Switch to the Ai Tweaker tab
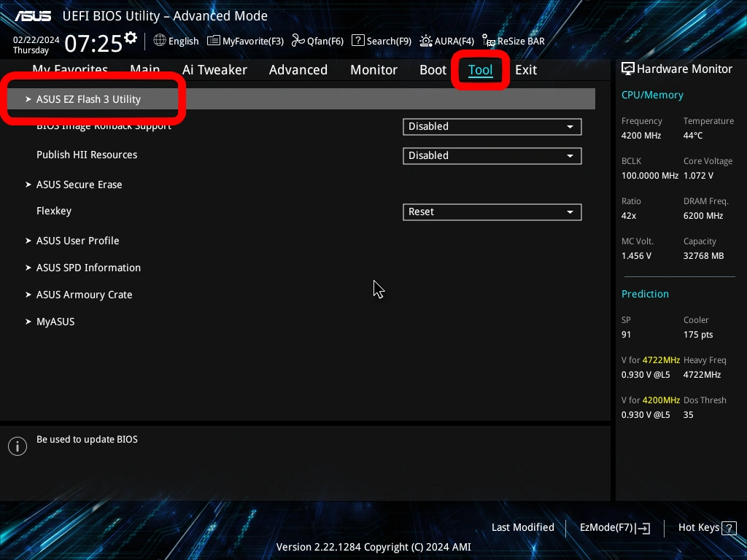Viewport: 747px width, 560px height. point(215,70)
